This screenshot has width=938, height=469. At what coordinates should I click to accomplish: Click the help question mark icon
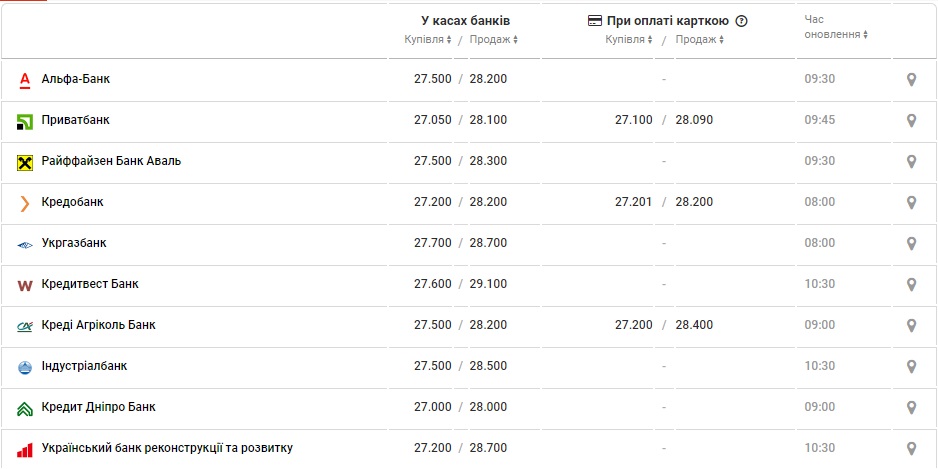pos(741,20)
